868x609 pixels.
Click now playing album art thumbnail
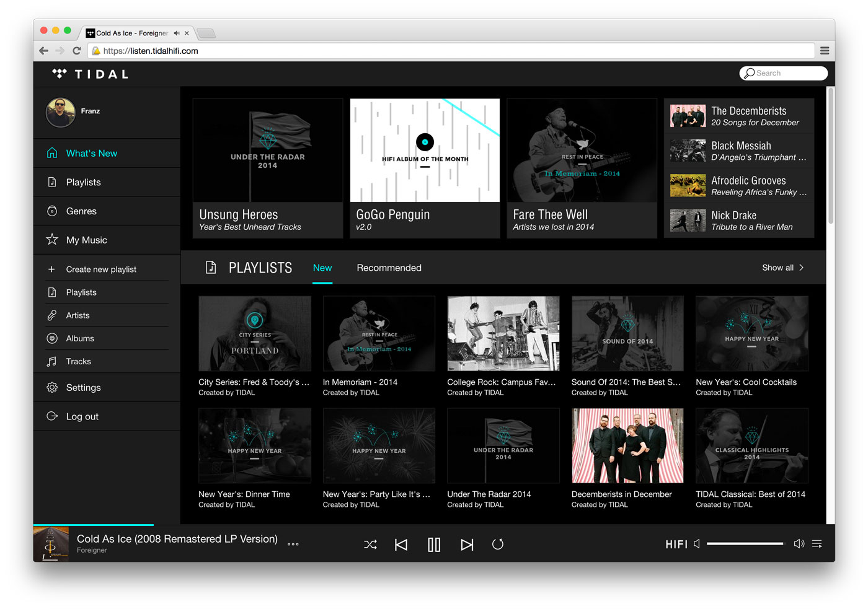51,544
